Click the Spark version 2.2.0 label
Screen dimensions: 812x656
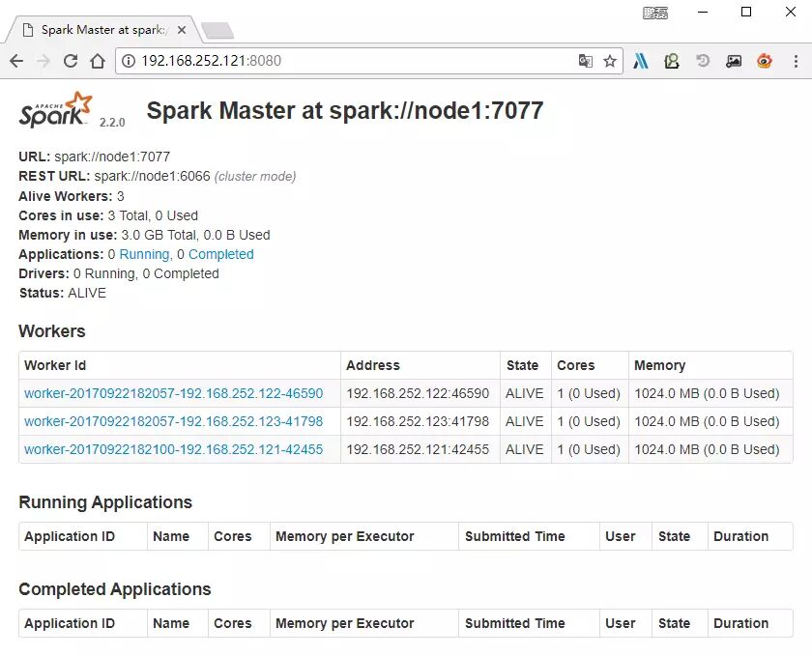[112, 122]
